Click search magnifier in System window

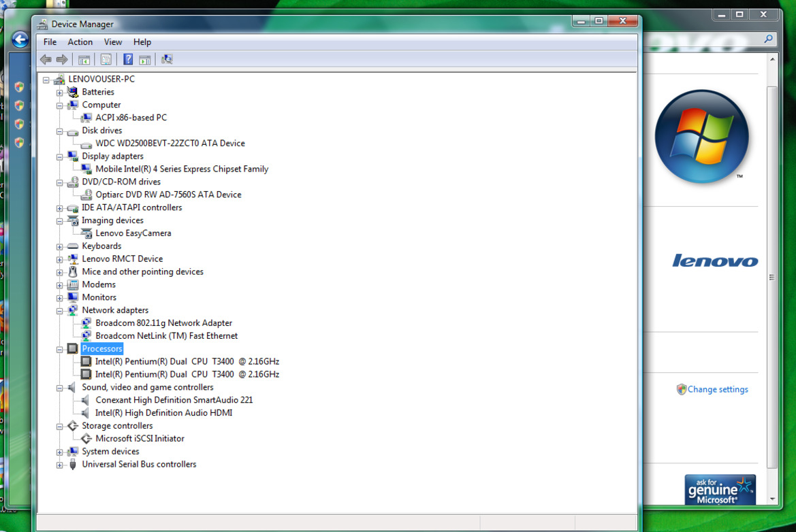tap(769, 39)
